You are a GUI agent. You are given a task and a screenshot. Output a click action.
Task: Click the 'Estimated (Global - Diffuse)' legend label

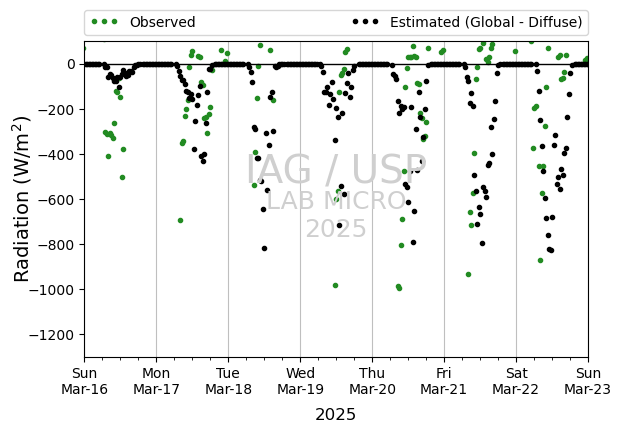coord(486,22)
